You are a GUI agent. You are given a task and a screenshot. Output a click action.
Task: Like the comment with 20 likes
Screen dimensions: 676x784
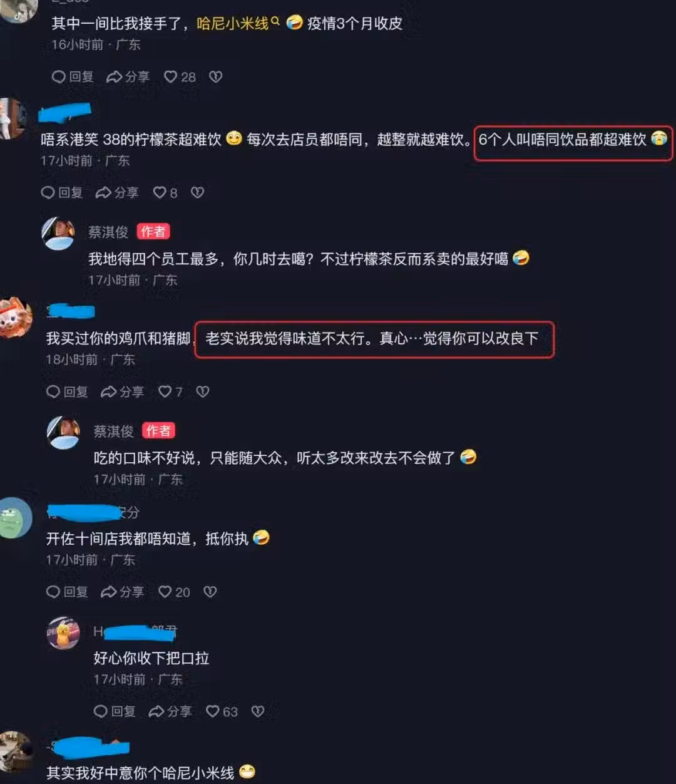click(175, 592)
